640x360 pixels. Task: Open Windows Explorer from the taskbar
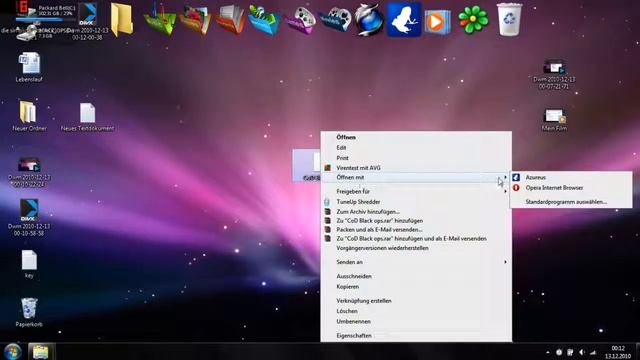coord(41,351)
